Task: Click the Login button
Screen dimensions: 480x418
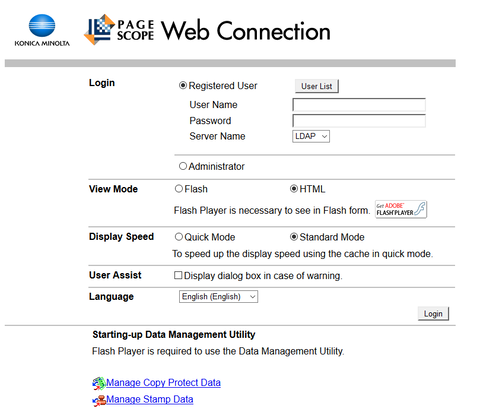Action: point(433,314)
